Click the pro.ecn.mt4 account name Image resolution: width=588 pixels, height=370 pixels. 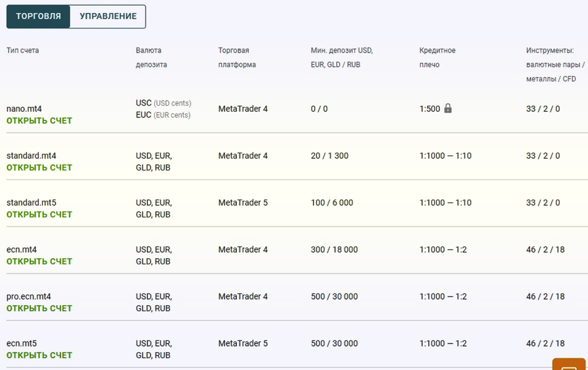(29, 296)
